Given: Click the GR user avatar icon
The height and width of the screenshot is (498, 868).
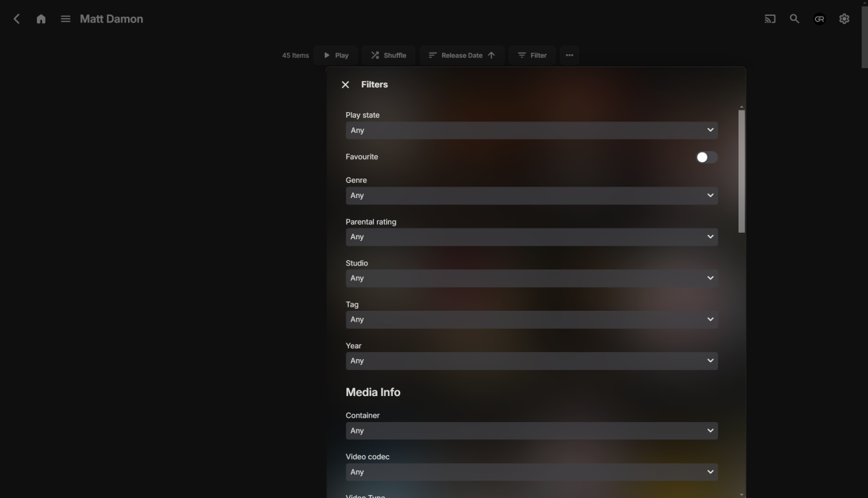Looking at the screenshot, I should pos(820,20).
